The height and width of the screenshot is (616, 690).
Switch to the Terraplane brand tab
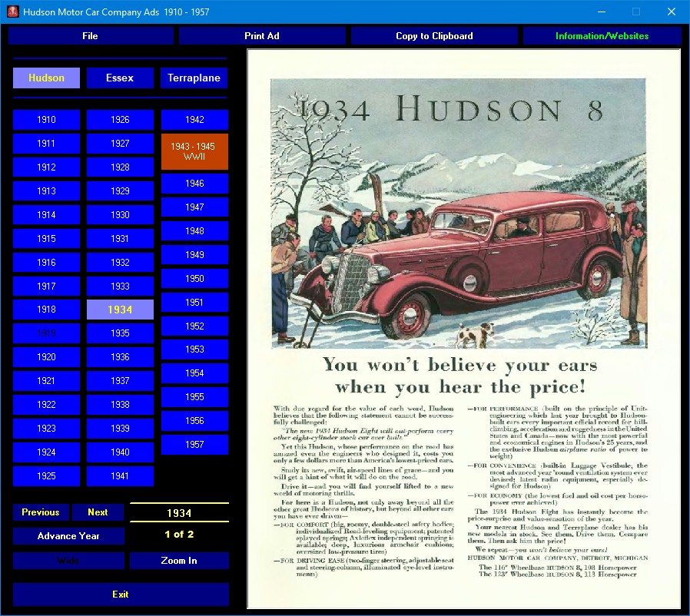pyautogui.click(x=194, y=78)
